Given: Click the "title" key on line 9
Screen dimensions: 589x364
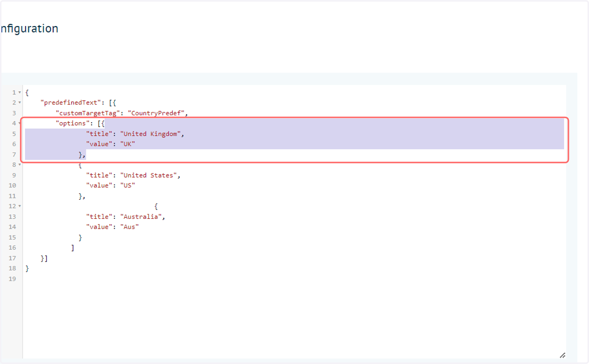Looking at the screenshot, I should point(99,175).
